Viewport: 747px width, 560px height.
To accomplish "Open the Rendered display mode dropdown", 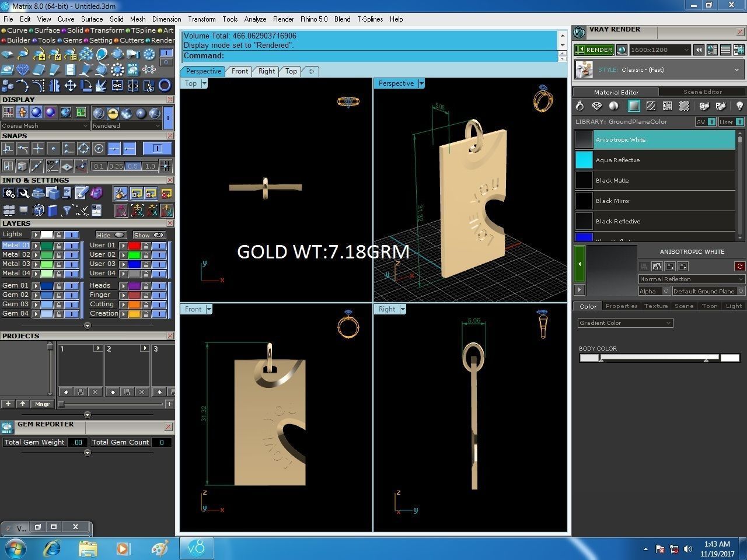I will [126, 125].
